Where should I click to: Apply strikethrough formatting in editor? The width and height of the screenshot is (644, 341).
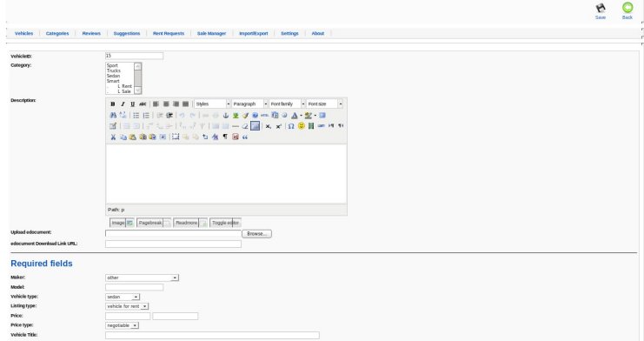point(143,104)
